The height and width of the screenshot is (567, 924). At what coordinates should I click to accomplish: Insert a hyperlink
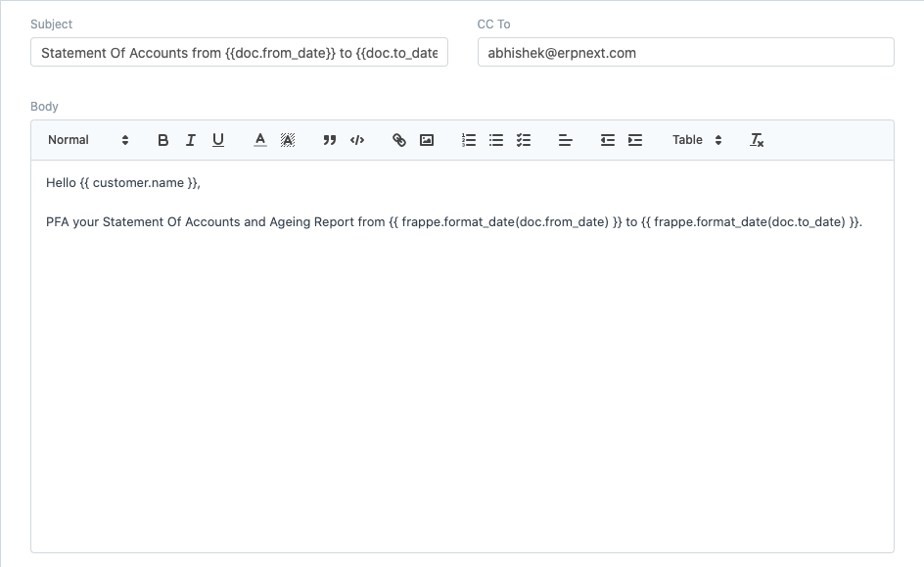399,140
